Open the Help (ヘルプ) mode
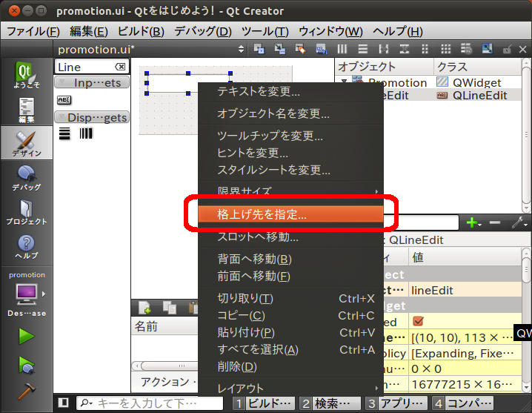 pyautogui.click(x=26, y=247)
